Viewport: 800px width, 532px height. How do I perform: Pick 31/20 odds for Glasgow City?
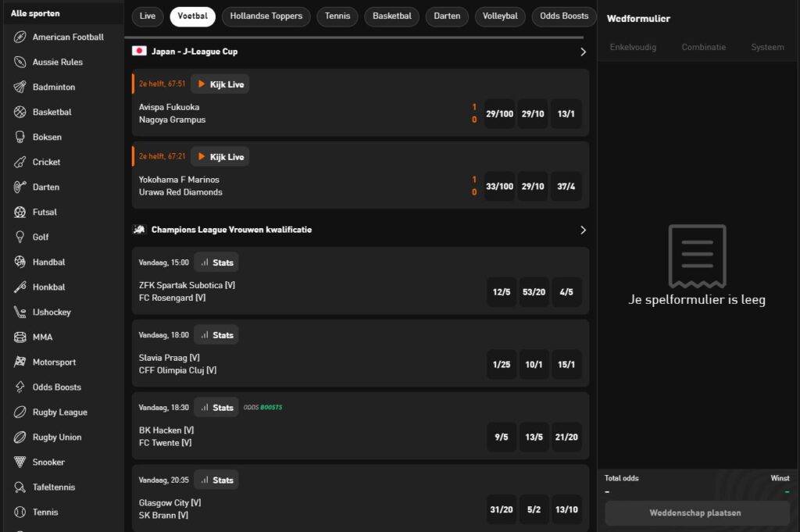(502, 509)
